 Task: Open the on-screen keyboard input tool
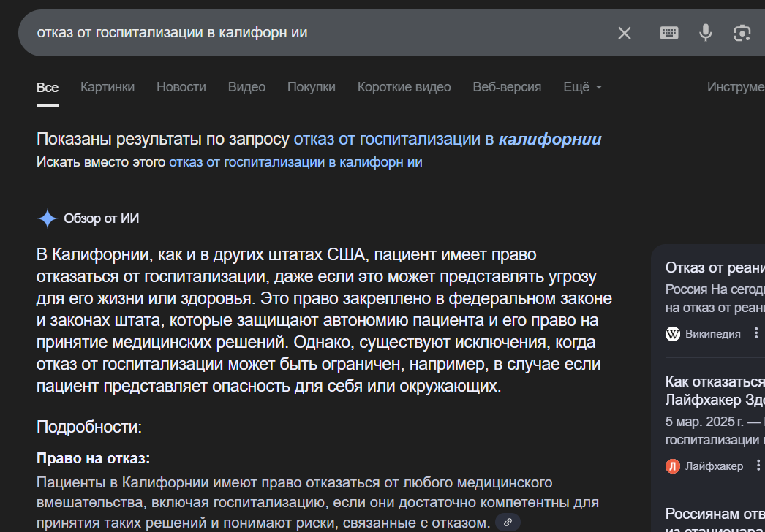[x=668, y=33]
